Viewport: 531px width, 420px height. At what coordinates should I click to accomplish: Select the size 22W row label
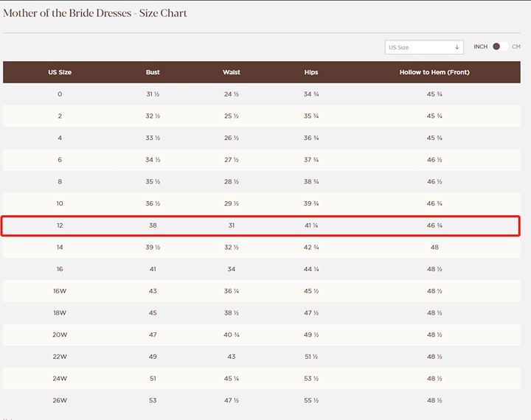[x=60, y=357]
